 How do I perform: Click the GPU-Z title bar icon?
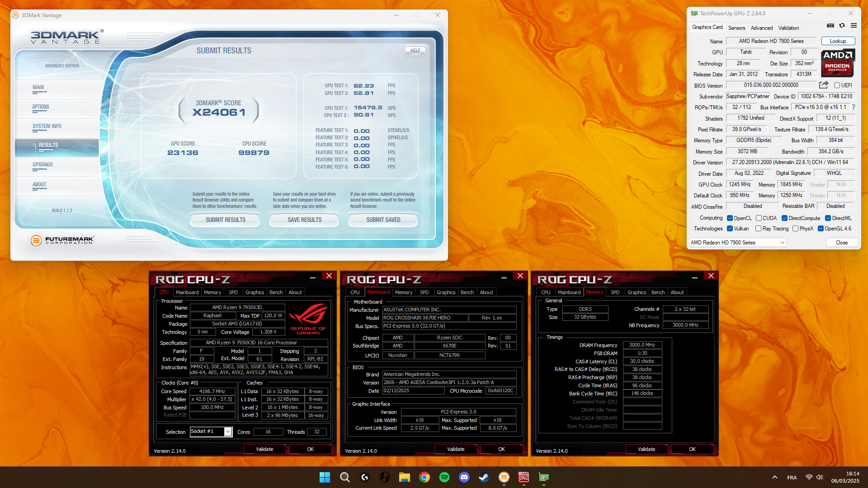pos(694,14)
